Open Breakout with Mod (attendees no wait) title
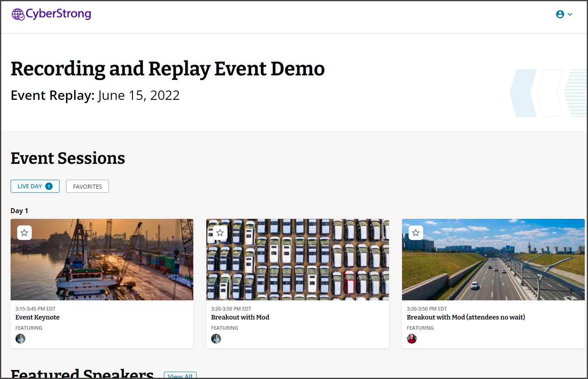The width and height of the screenshot is (588, 379). tap(466, 317)
